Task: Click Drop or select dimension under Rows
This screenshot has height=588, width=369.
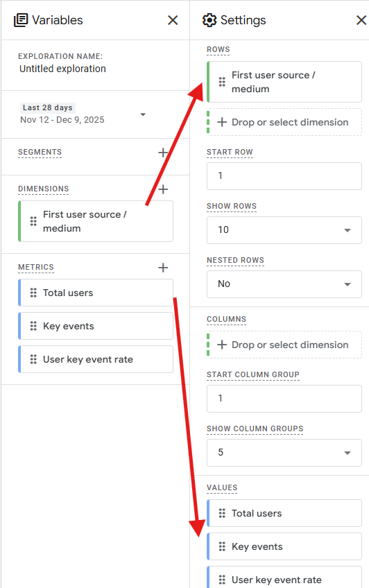Action: (284, 122)
